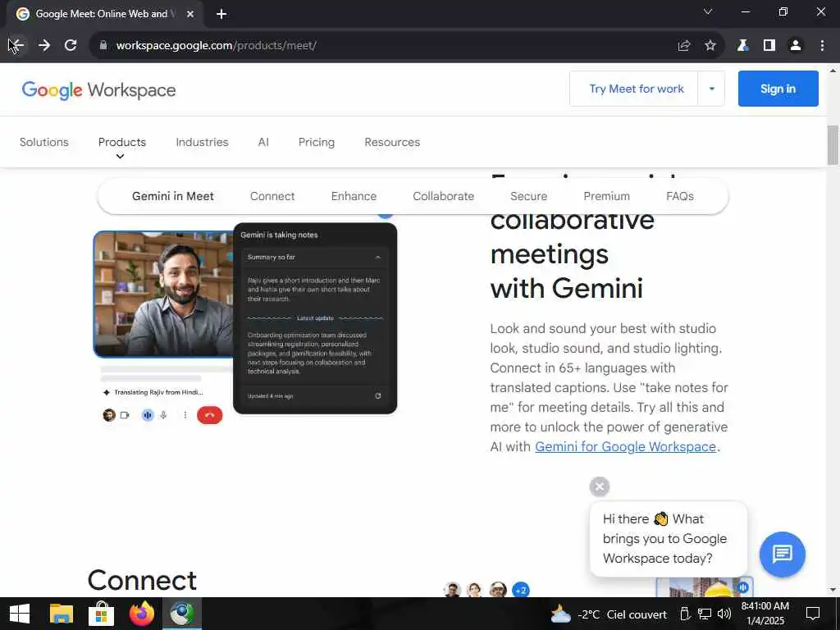
Task: Open the Products menu
Action: point(122,142)
